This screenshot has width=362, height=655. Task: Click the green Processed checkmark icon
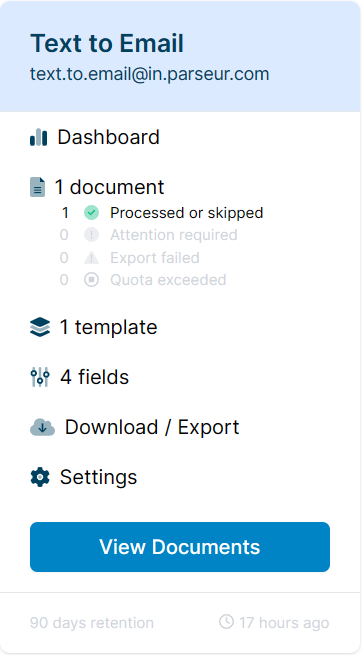91,213
